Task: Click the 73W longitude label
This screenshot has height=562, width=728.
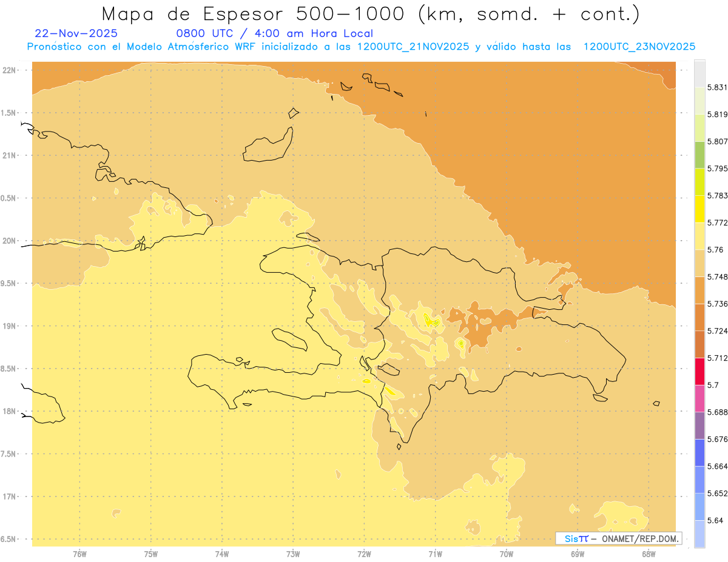Action: pos(293,554)
